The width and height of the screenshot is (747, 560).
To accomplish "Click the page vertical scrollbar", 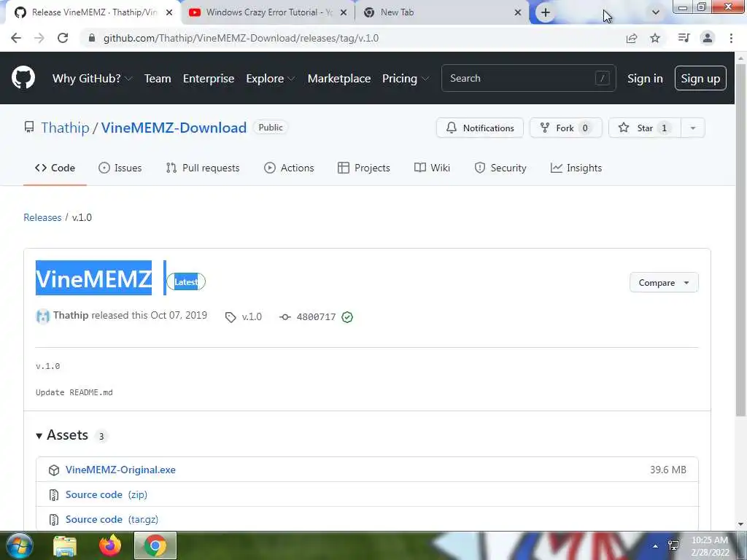I will coord(740,238).
